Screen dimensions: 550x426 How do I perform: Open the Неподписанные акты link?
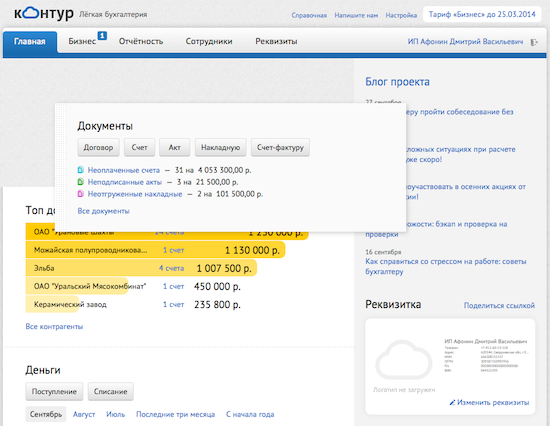(125, 182)
